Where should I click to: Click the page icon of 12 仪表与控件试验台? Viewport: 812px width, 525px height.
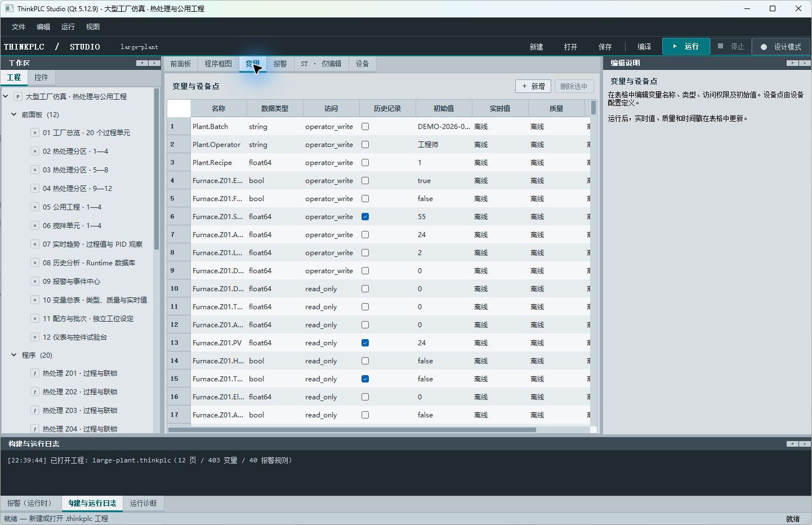35,337
